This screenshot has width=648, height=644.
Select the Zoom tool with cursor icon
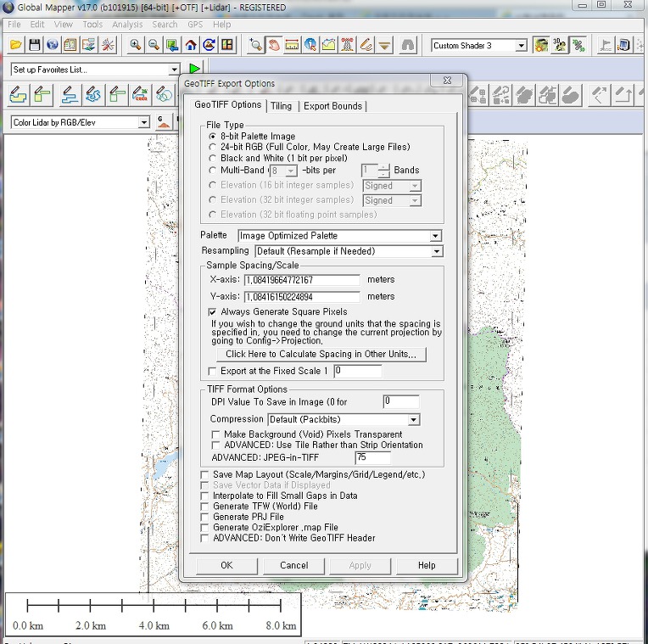255,45
